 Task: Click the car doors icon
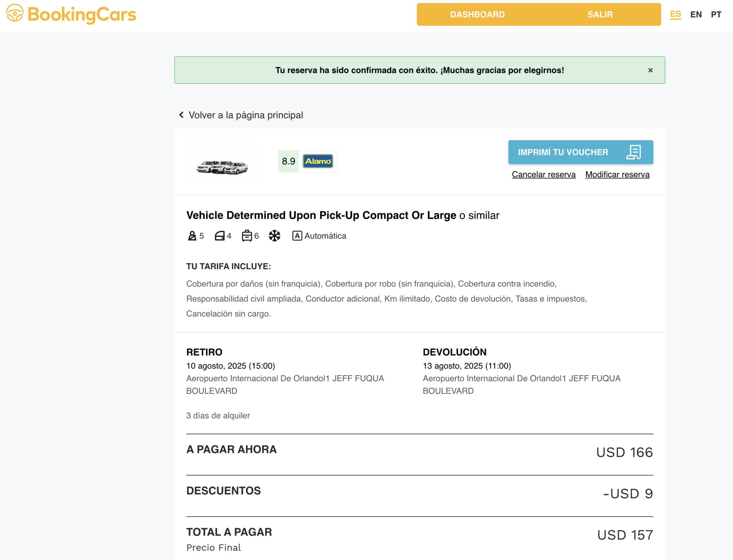[x=219, y=236]
